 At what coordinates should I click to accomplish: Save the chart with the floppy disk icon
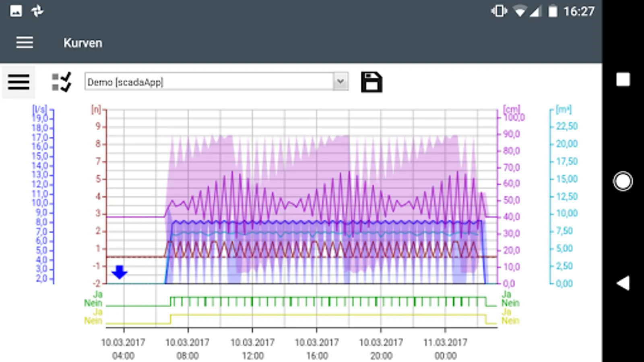371,82
